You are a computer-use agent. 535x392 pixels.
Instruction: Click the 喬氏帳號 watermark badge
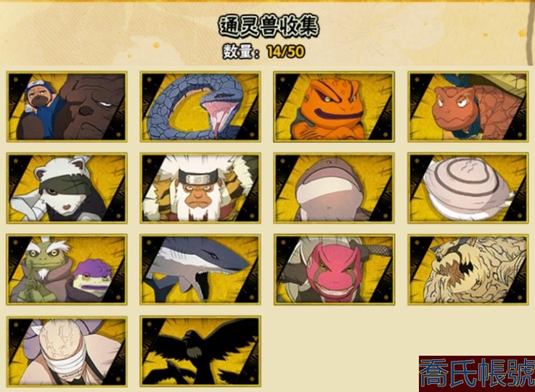[477, 374]
